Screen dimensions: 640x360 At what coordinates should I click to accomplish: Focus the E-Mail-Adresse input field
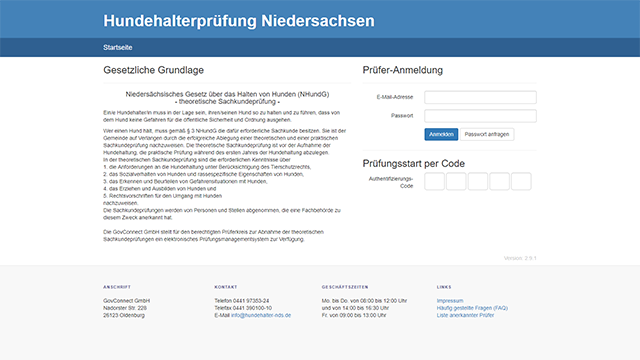(x=480, y=97)
